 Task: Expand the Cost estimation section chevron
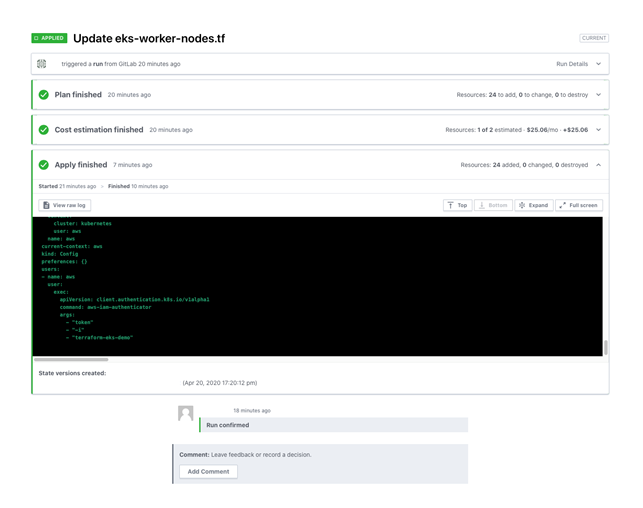(x=598, y=130)
